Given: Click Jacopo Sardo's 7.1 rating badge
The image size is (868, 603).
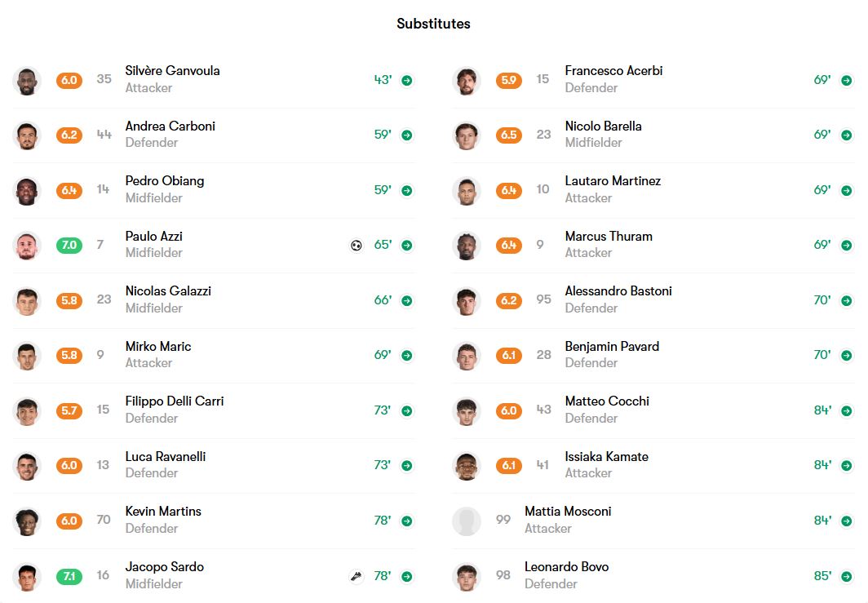Looking at the screenshot, I should [x=69, y=576].
